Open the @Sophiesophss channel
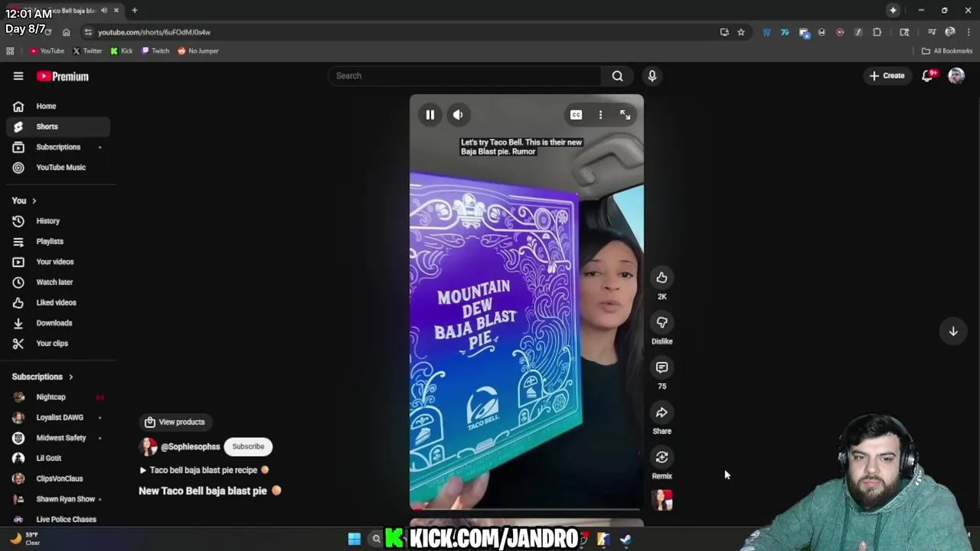This screenshot has height=551, width=980. point(190,447)
